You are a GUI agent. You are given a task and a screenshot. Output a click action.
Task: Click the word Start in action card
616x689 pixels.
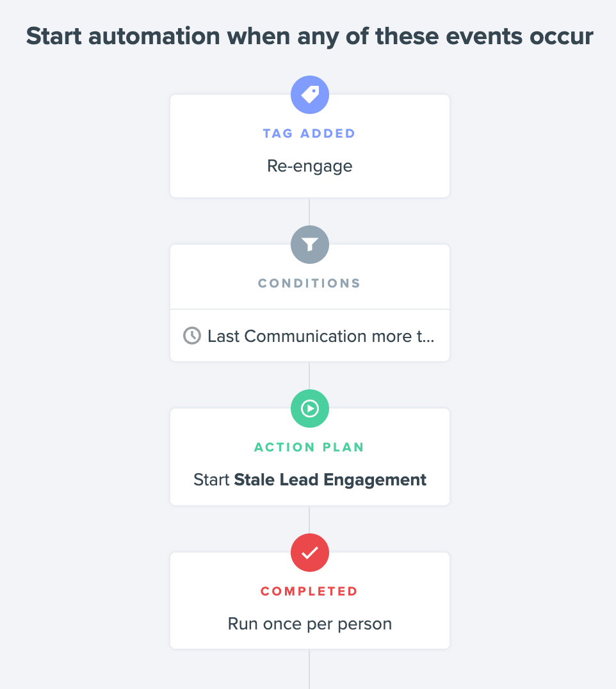(211, 480)
